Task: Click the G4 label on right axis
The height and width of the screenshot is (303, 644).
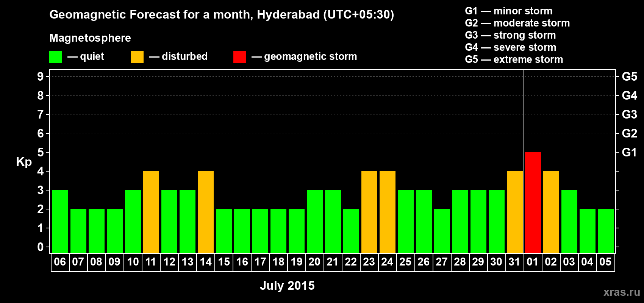Action: click(629, 95)
